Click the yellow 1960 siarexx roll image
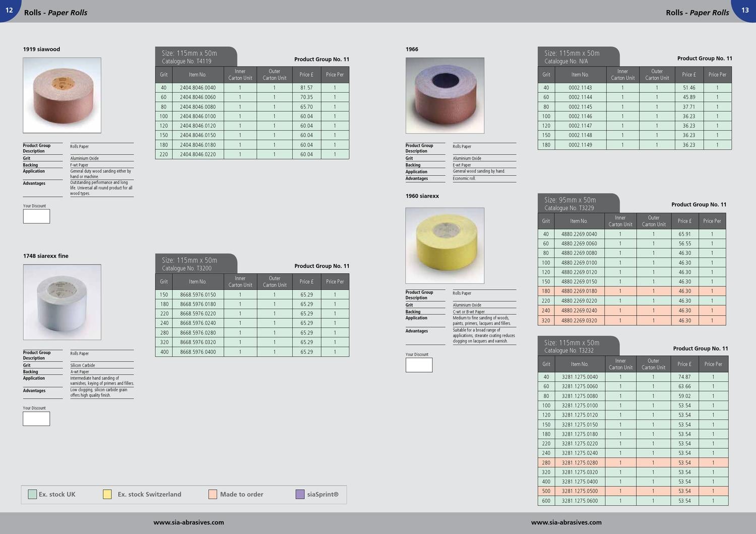This screenshot has height=534, width=756. (x=445, y=245)
